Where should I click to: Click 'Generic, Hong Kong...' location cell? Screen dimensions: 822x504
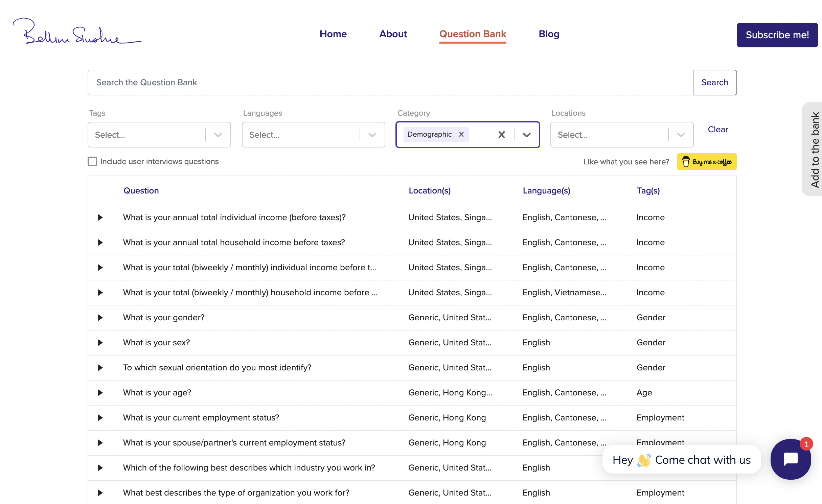[450, 393]
